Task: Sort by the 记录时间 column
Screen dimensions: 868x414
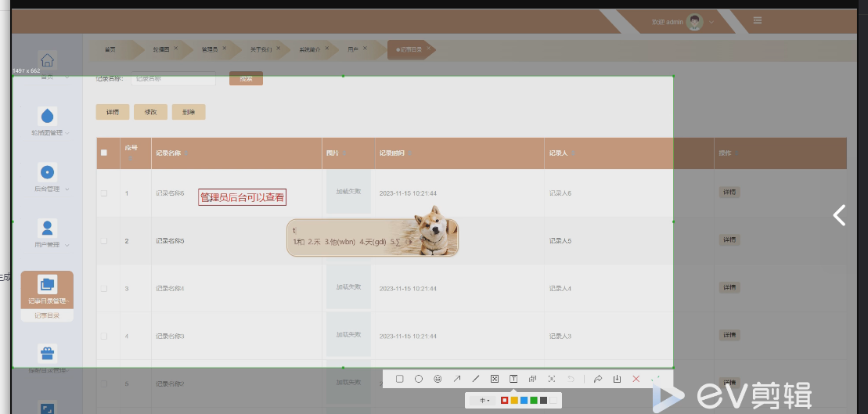Action: pyautogui.click(x=409, y=153)
